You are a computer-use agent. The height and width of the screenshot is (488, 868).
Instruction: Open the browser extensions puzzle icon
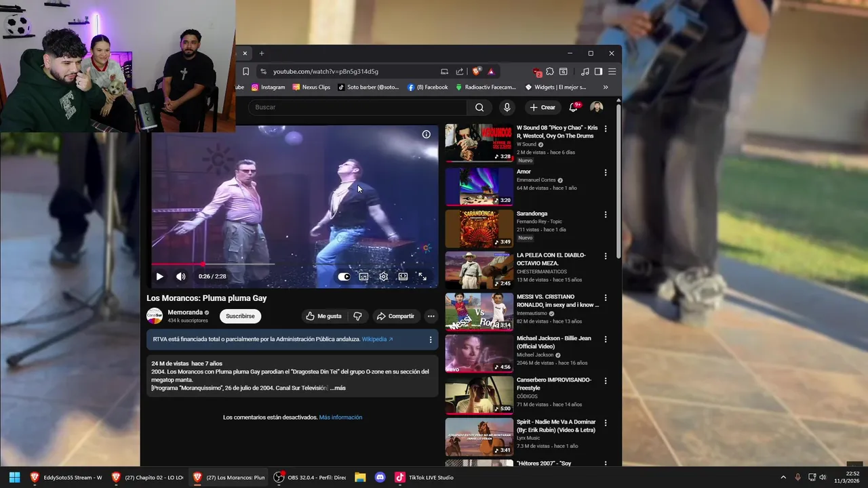[550, 71]
